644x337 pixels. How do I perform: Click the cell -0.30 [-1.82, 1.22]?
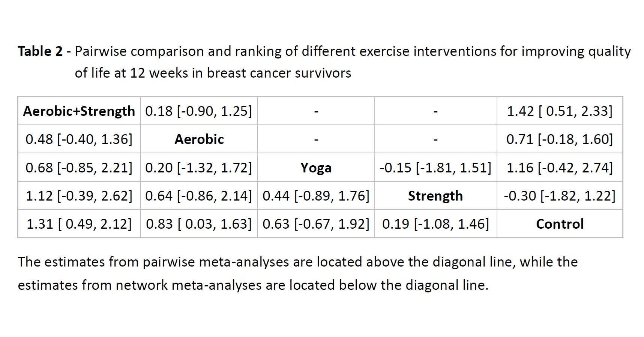point(560,196)
